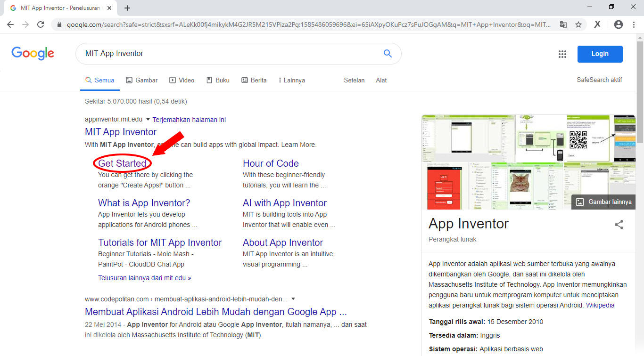Viewport: 644px width, 356px height.
Task: Click the X extension icon in toolbar
Action: click(597, 24)
